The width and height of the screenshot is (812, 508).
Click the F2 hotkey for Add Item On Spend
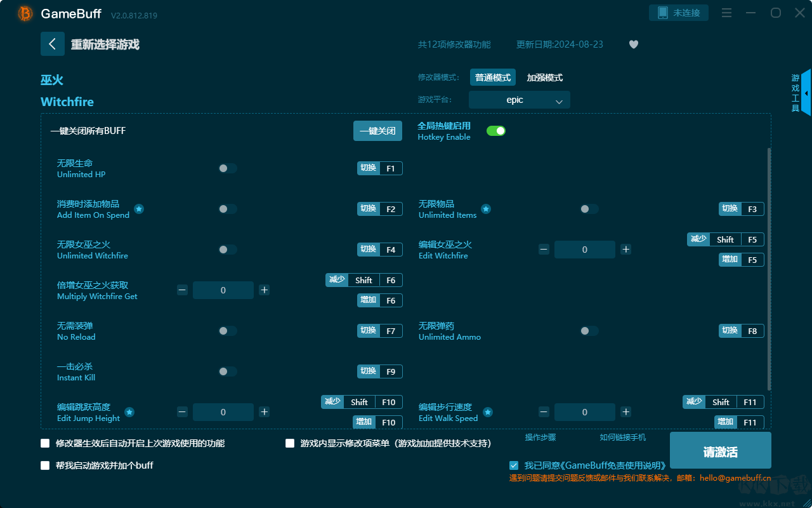point(380,209)
